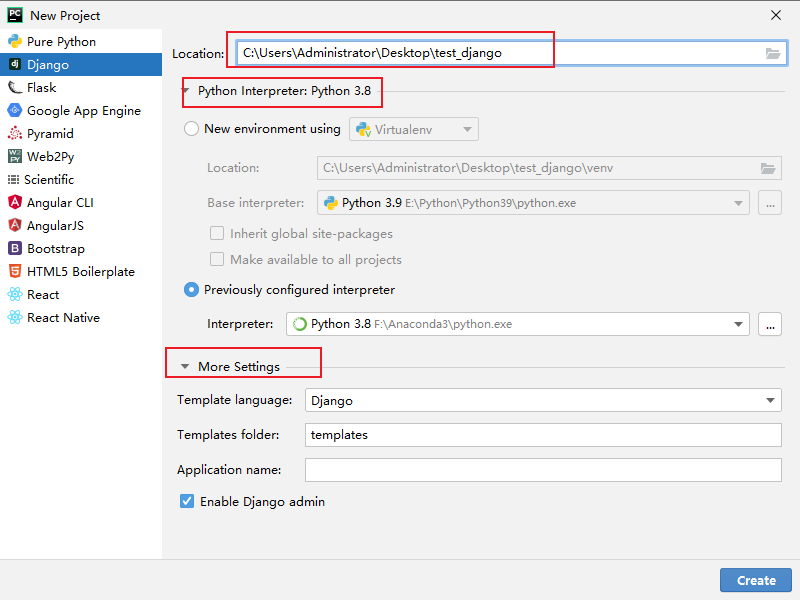Click the Flask horn icon
Image resolution: width=800 pixels, height=600 pixels.
[x=15, y=87]
